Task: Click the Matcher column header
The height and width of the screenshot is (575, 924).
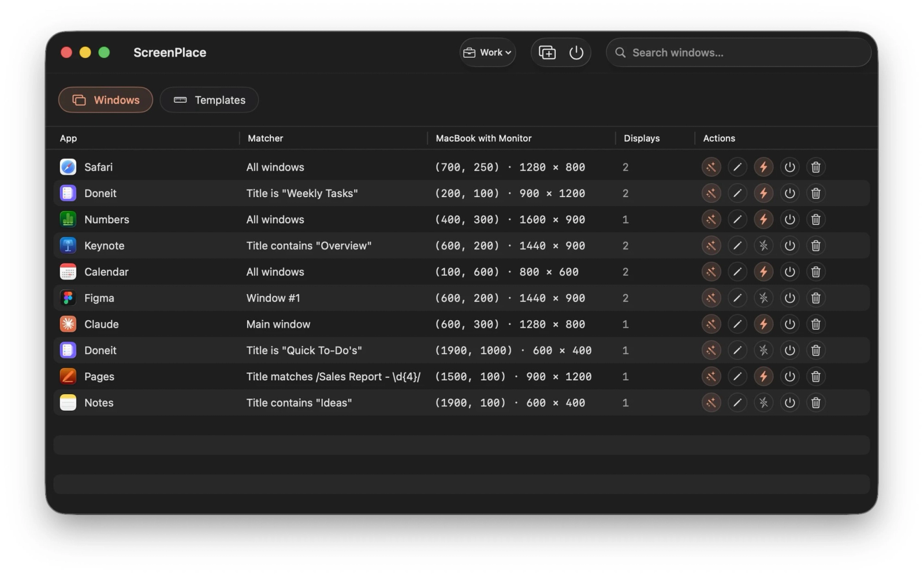Action: (265, 138)
